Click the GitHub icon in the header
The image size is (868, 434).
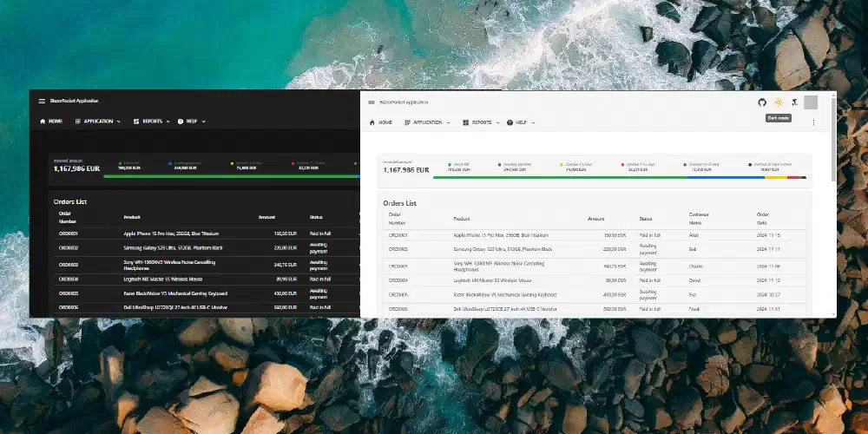(x=762, y=102)
